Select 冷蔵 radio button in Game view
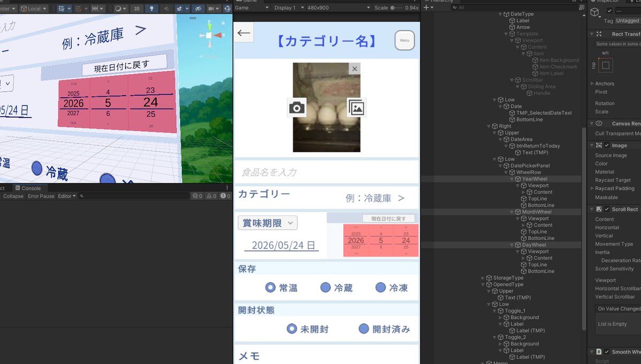The width and height of the screenshot is (641, 364). click(326, 288)
